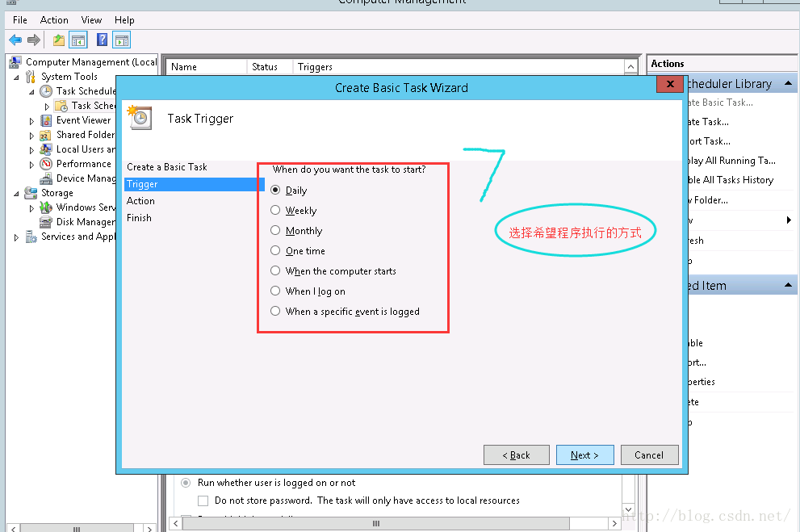The width and height of the screenshot is (800, 532).
Task: Select the Daily trigger option
Action: pos(275,190)
